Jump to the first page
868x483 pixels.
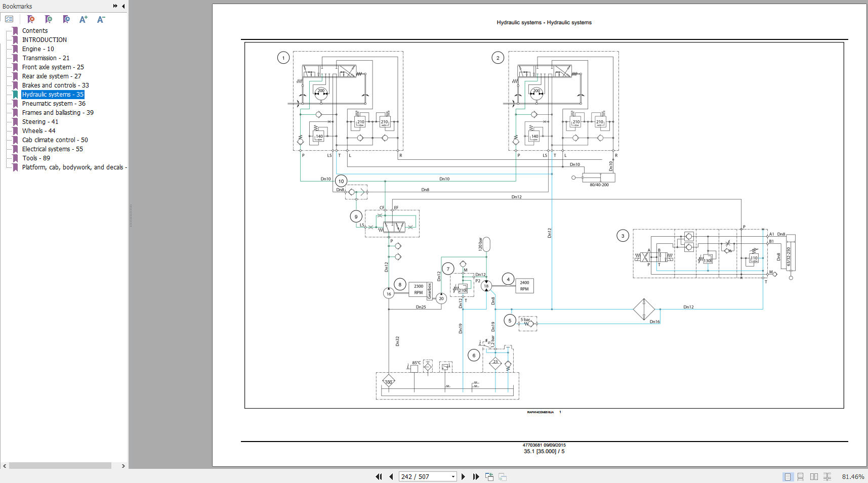point(379,476)
